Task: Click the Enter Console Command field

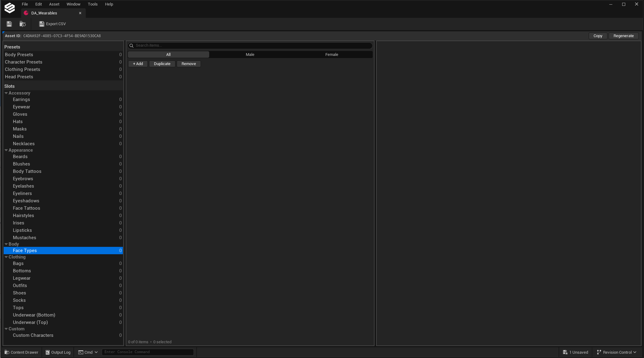Action: [148, 352]
